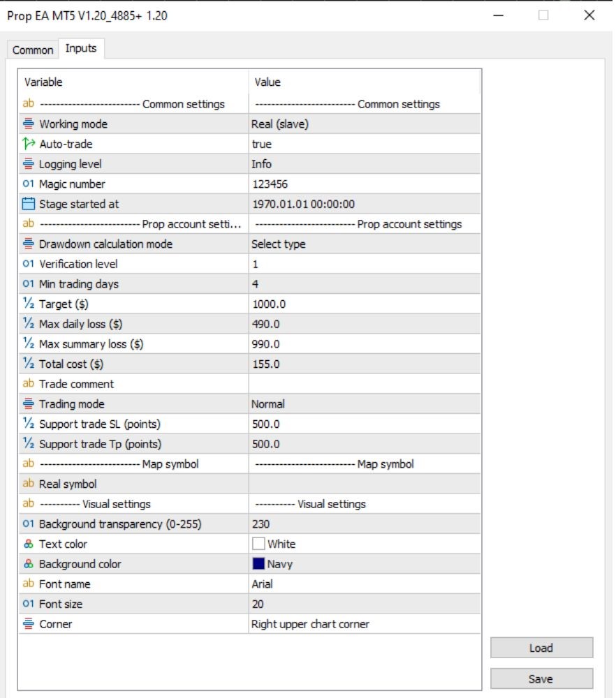
Task: Toggle the Auto-trade value true
Action: click(365, 144)
